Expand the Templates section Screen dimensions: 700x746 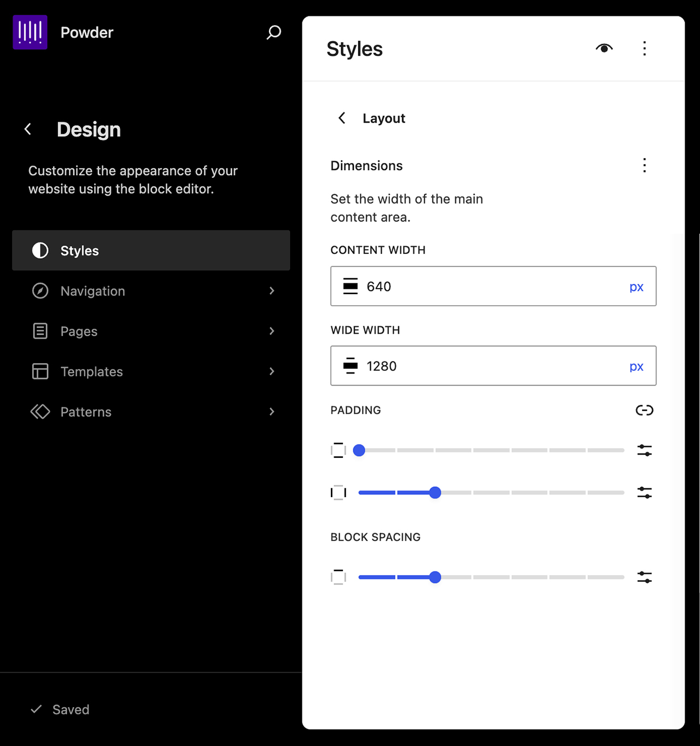(x=272, y=371)
